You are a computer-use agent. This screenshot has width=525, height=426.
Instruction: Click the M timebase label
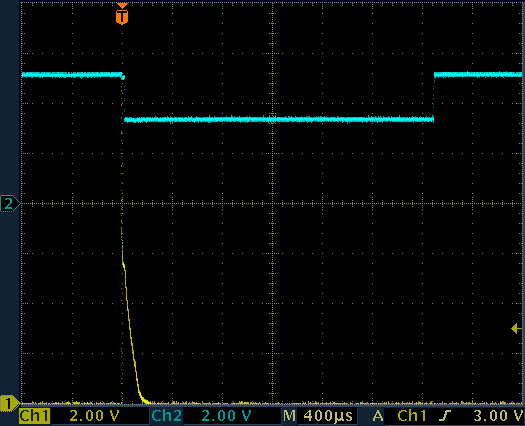coord(289,416)
